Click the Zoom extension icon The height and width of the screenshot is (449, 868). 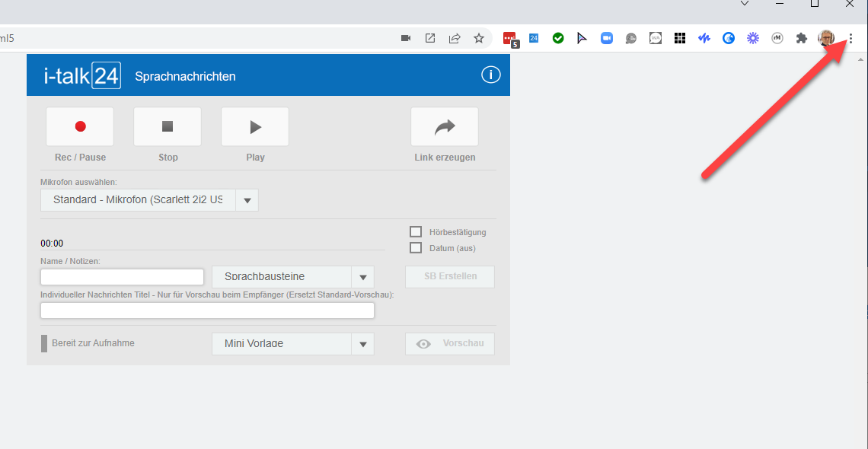point(607,38)
